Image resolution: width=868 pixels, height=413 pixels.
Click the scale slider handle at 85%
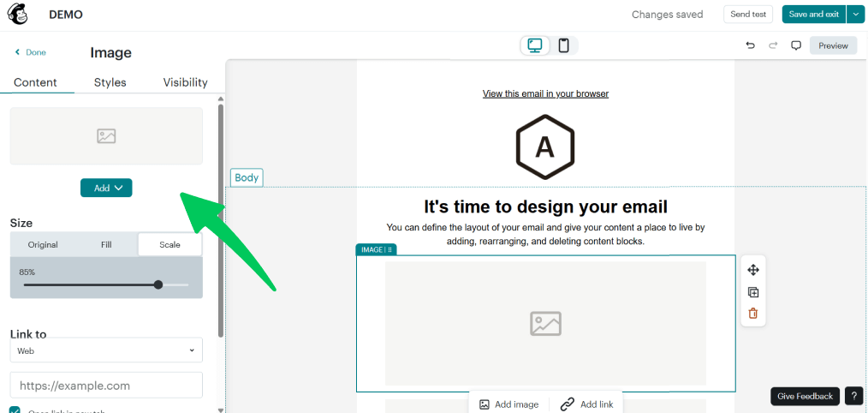158,285
